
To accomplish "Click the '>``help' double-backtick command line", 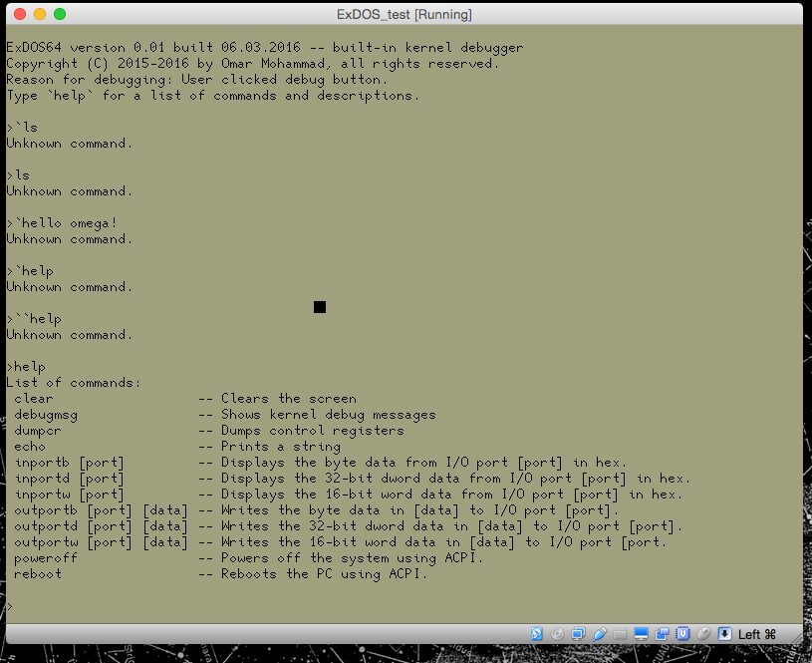I will (34, 319).
